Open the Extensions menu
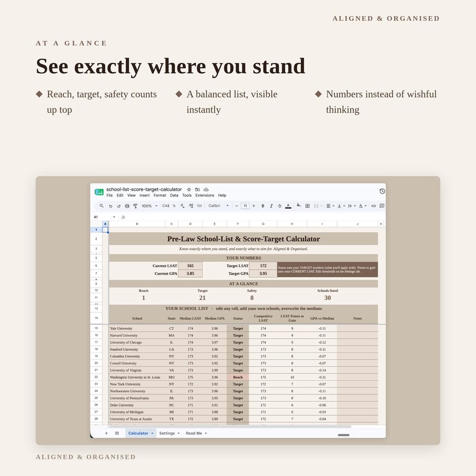The width and height of the screenshot is (476, 476). pyautogui.click(x=204, y=195)
